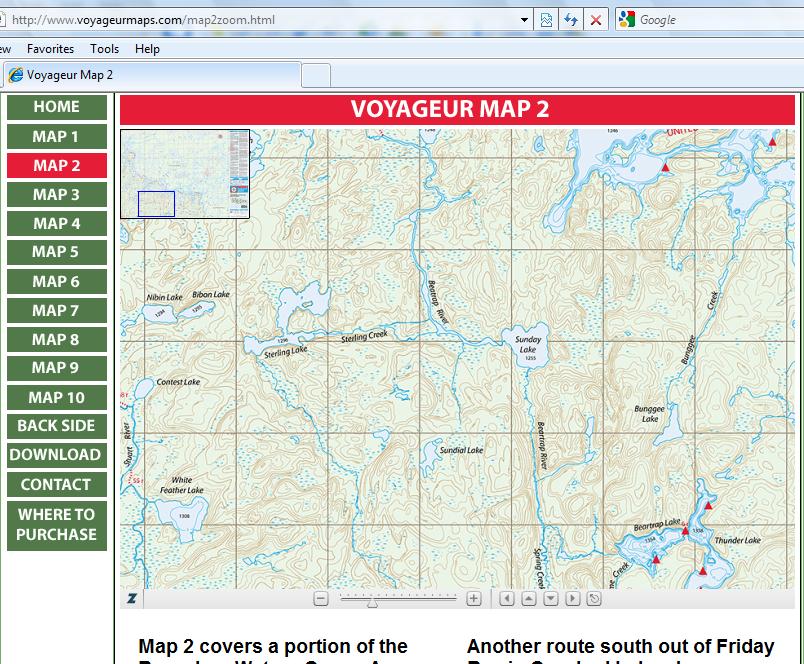The width and height of the screenshot is (804, 664).
Task: Open MAP 8 from the sidebar
Action: [57, 339]
